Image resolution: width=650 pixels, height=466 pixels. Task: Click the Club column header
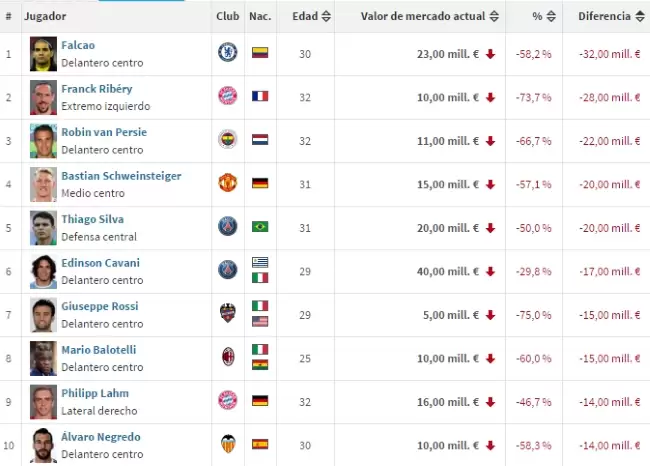coord(227,17)
